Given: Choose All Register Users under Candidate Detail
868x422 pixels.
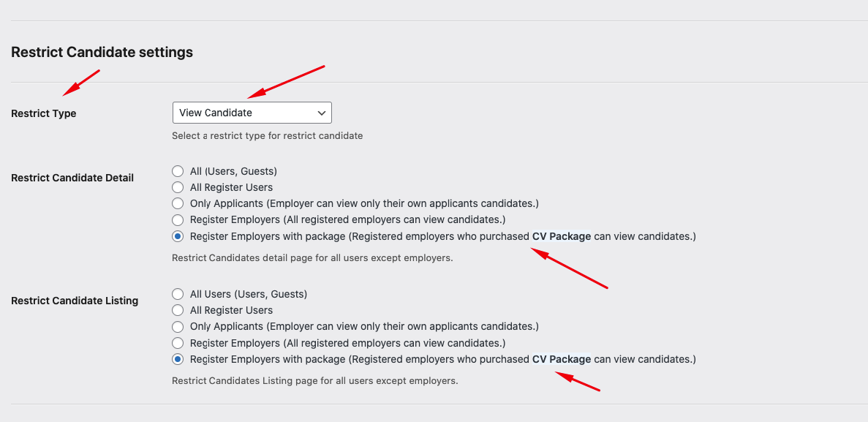Looking at the screenshot, I should click(178, 187).
